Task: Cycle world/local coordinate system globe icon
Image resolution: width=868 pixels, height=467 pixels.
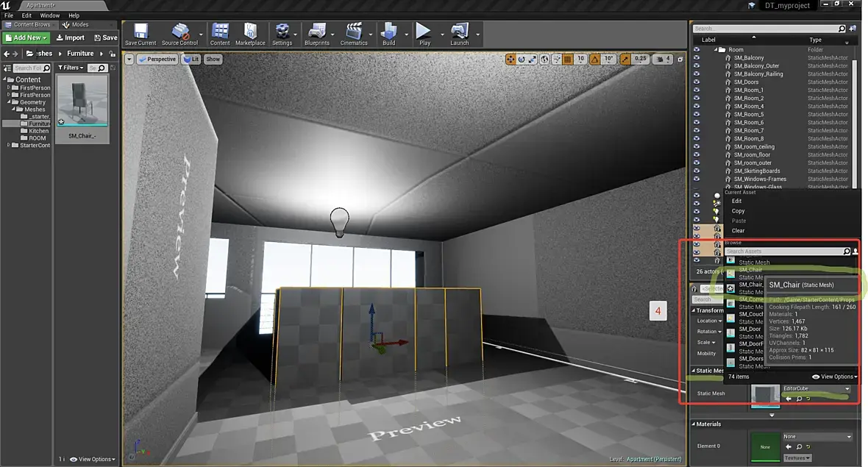Action: click(x=545, y=60)
